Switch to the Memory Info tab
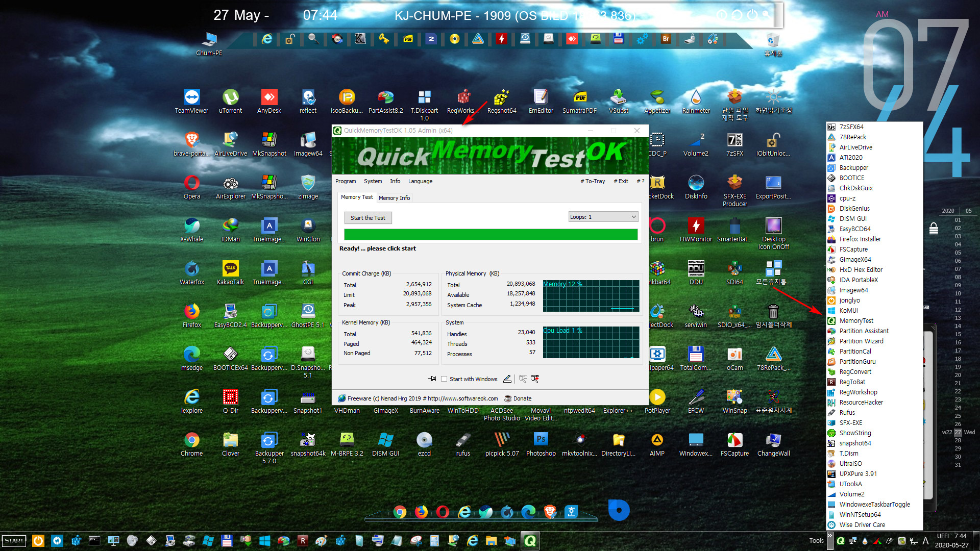The height and width of the screenshot is (551, 980). point(394,198)
